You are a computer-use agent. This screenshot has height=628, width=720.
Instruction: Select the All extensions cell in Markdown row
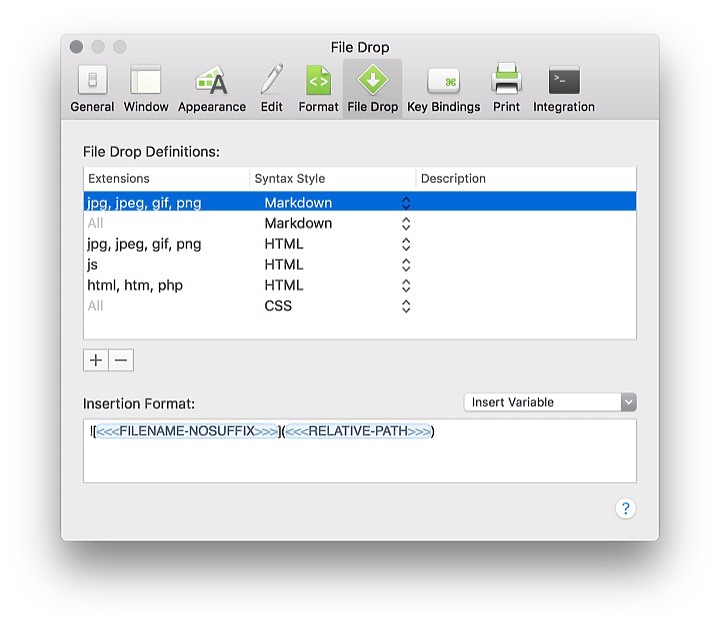95,224
